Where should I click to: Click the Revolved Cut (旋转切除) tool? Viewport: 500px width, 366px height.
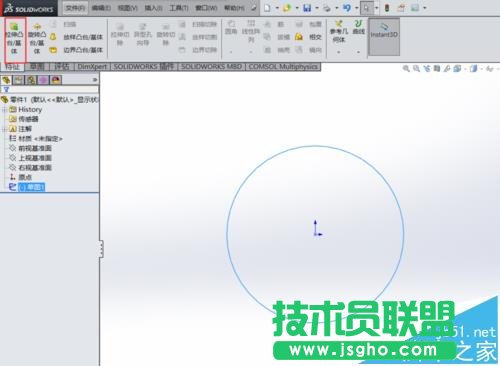(166, 35)
